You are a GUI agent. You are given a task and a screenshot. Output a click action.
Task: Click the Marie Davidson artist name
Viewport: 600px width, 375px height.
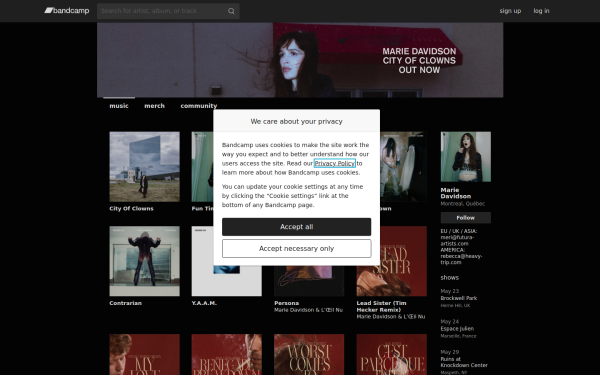(x=456, y=193)
